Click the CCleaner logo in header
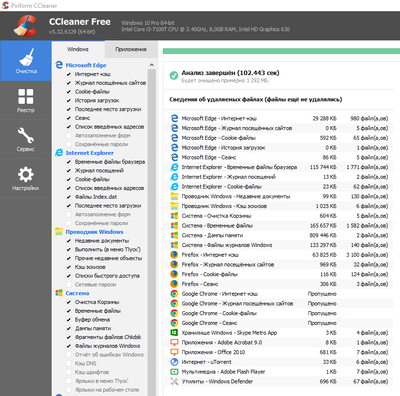The image size is (400, 396). 25,26
